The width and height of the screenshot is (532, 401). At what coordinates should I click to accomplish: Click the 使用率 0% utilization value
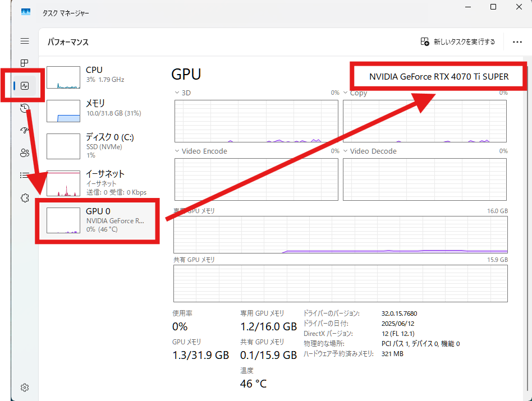180,326
